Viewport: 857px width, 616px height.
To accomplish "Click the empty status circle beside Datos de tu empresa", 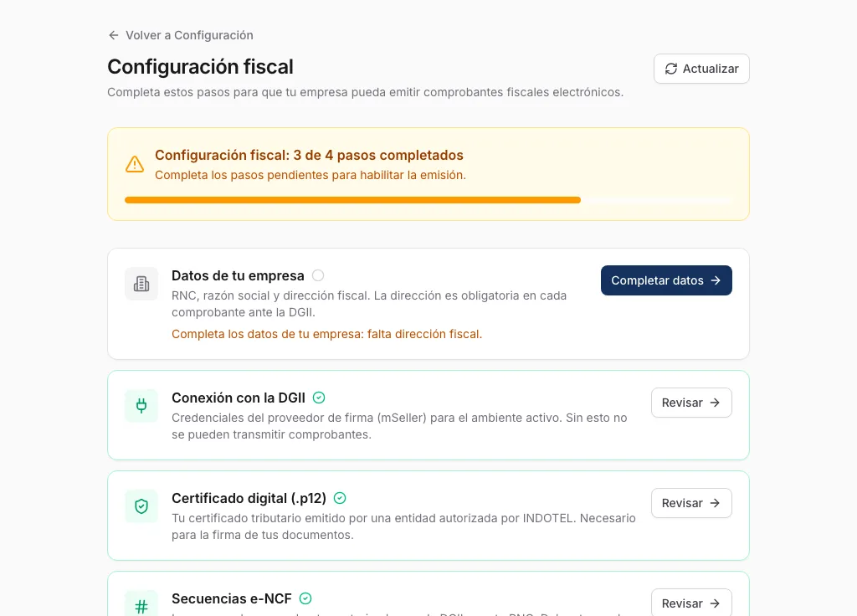I will pyautogui.click(x=318, y=275).
